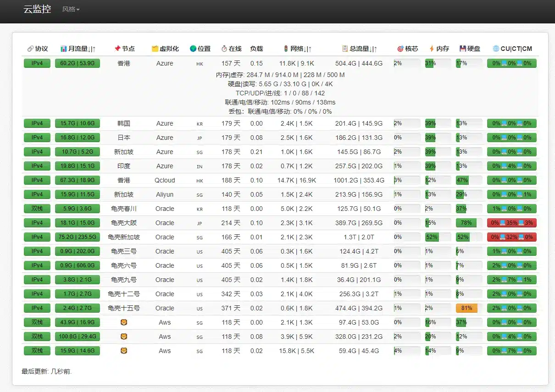Screen dimensions: 555x392
Task: Click the 1001.2G | 353.4G total traffic cell
Action: point(359,180)
